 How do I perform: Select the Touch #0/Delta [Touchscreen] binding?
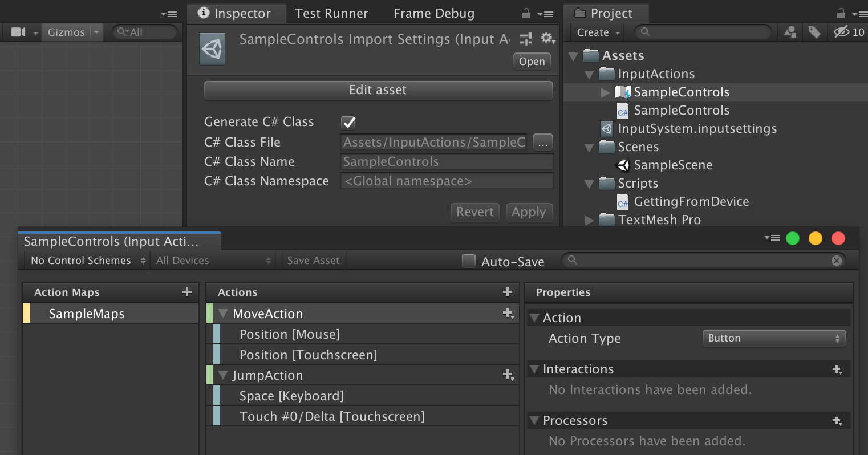[366, 416]
